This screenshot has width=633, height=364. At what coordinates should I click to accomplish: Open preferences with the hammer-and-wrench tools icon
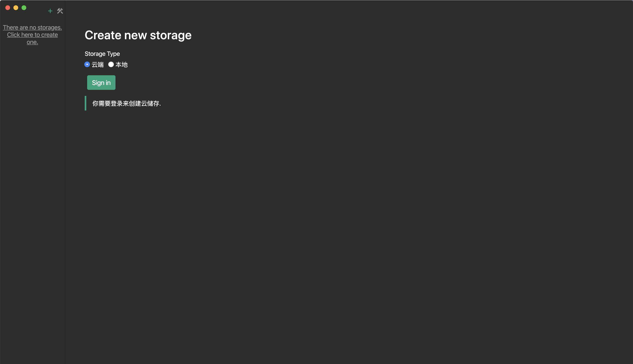(x=60, y=11)
